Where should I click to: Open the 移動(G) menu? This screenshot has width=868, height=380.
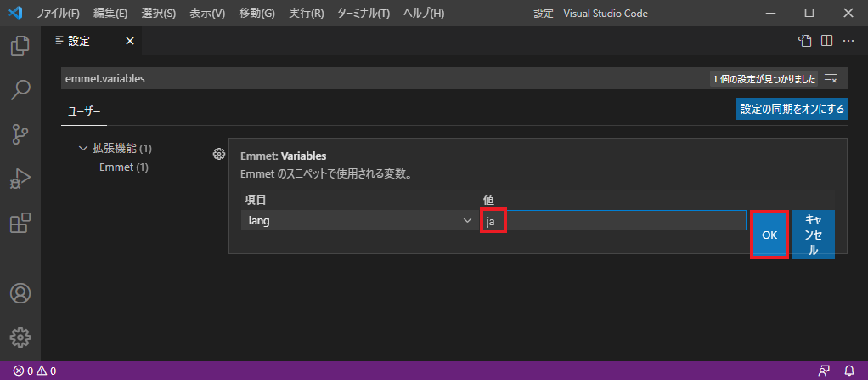click(256, 13)
